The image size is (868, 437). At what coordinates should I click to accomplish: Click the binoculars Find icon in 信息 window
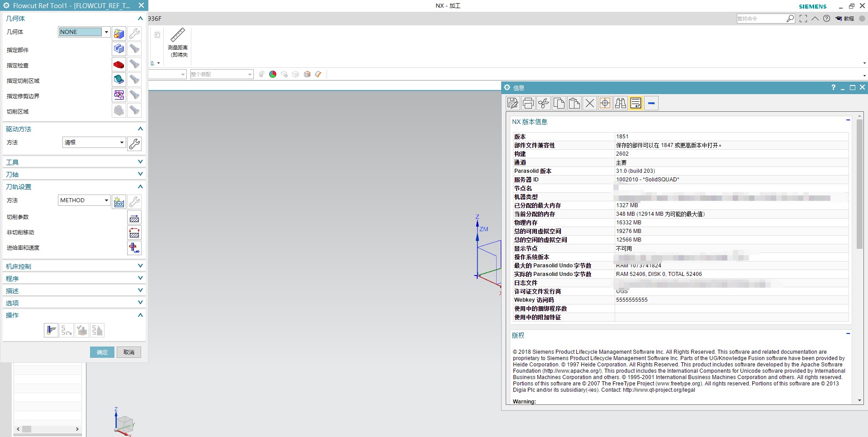coord(621,103)
